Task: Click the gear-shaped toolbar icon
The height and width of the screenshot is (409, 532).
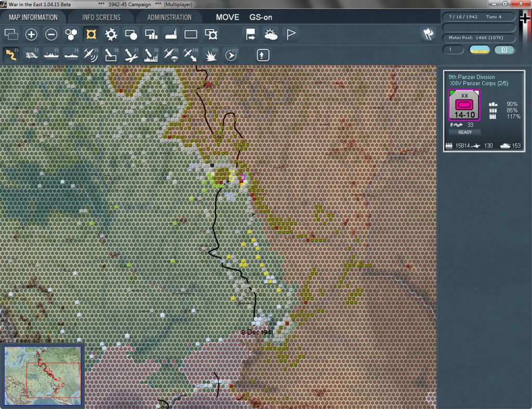Action: coord(111,34)
